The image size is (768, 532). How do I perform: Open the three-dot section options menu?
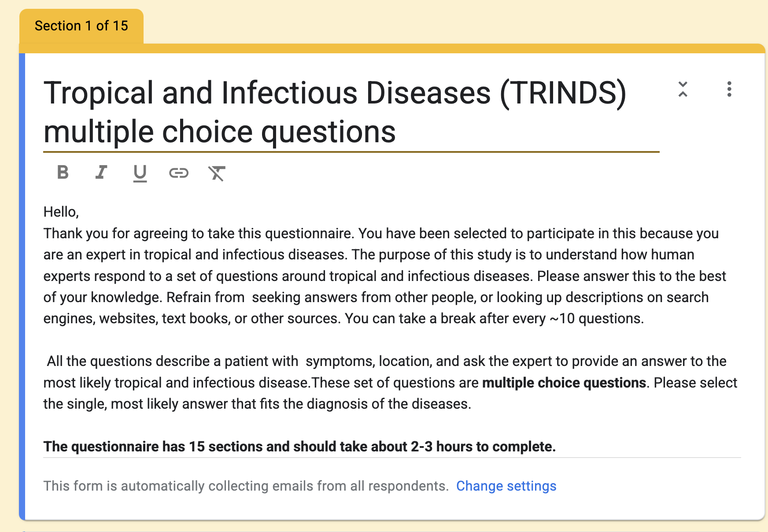729,89
